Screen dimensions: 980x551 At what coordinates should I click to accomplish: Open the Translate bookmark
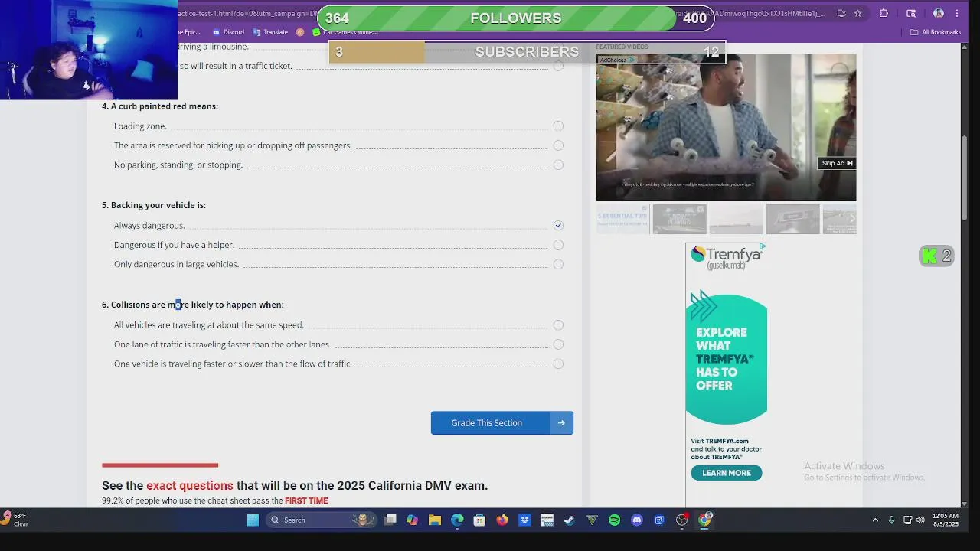269,32
